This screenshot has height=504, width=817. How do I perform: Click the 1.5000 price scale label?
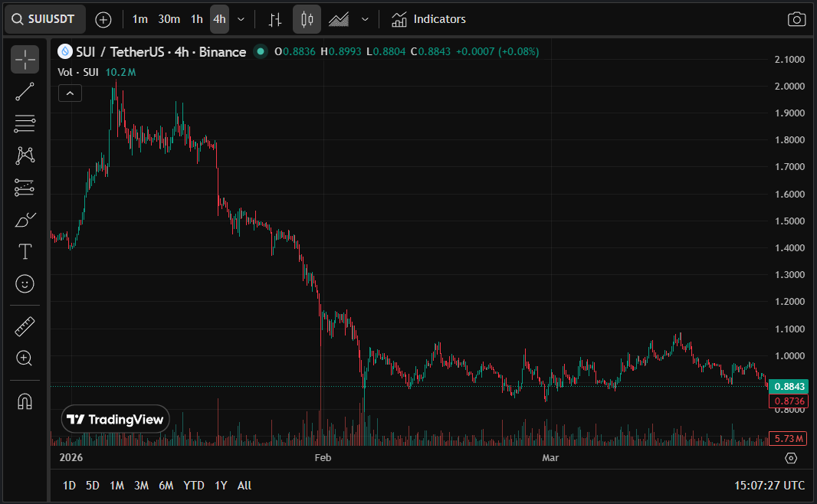click(x=789, y=221)
